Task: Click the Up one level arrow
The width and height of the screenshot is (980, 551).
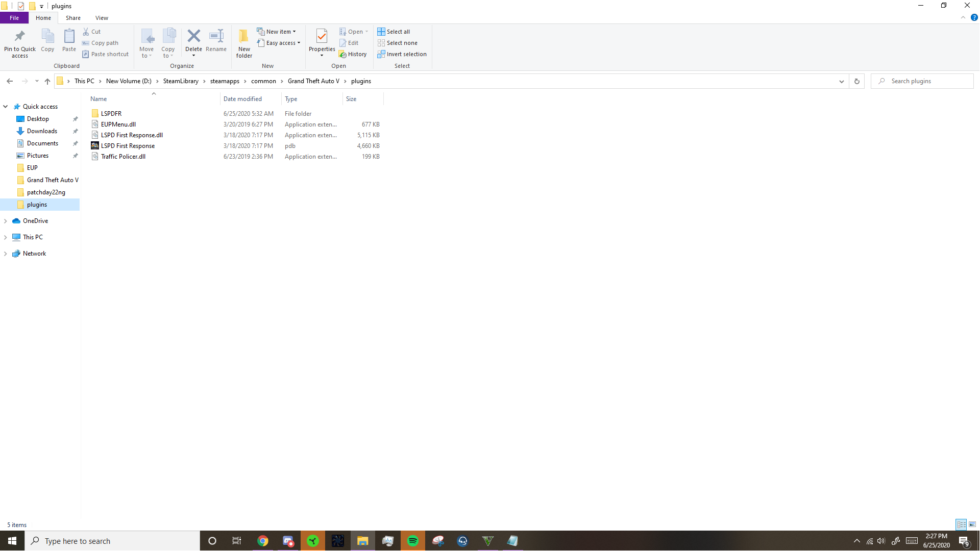Action: 47,81
